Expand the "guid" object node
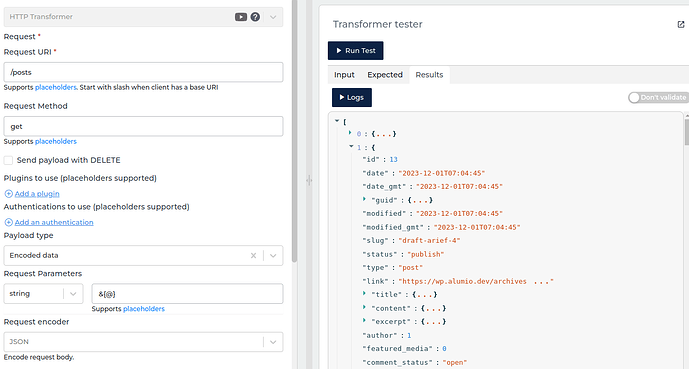689x369 pixels. 364,199
